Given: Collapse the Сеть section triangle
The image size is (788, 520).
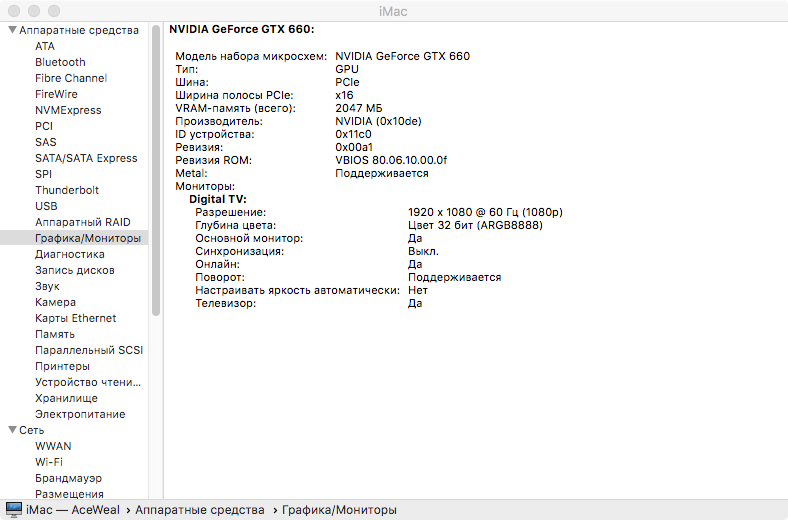Looking at the screenshot, I should [x=13, y=430].
